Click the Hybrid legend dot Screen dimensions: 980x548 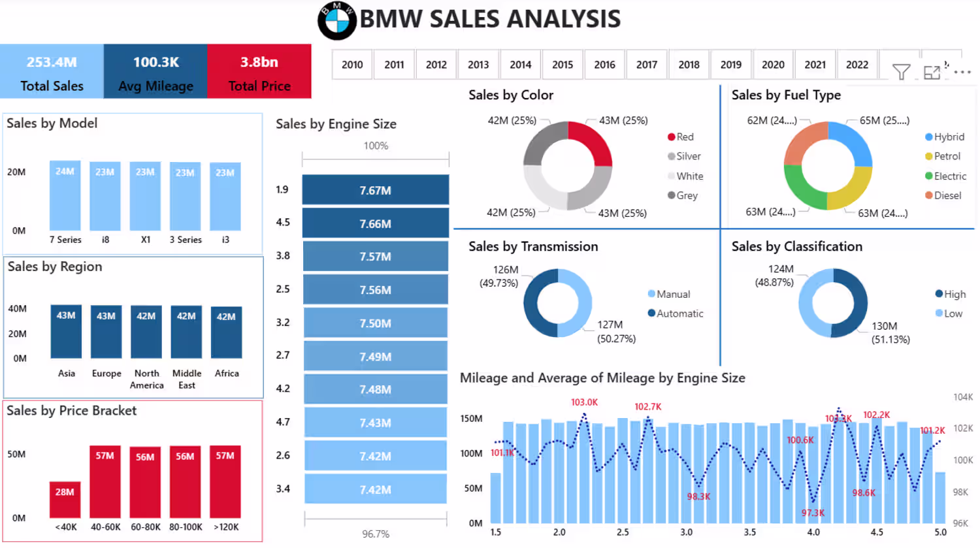click(928, 137)
